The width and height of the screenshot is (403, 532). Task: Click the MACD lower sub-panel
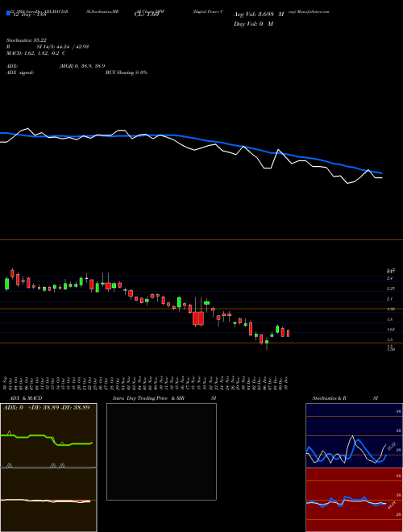[48, 500]
